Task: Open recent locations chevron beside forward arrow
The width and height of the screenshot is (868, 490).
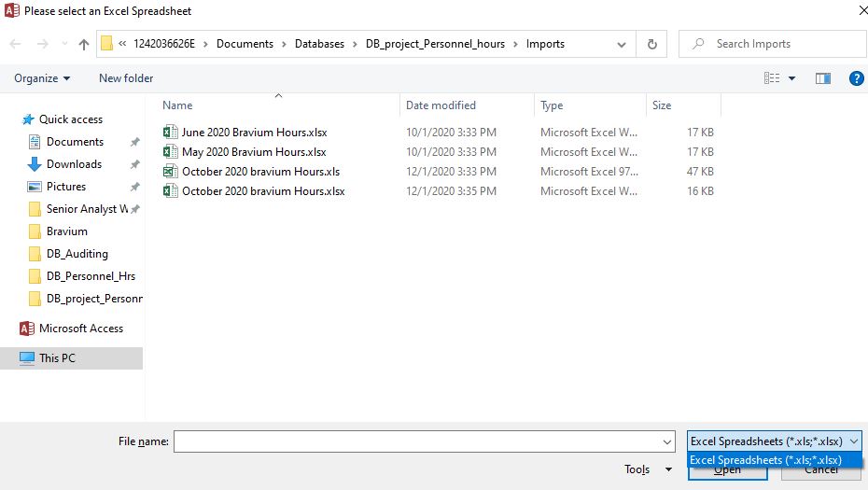Action: 64,44
